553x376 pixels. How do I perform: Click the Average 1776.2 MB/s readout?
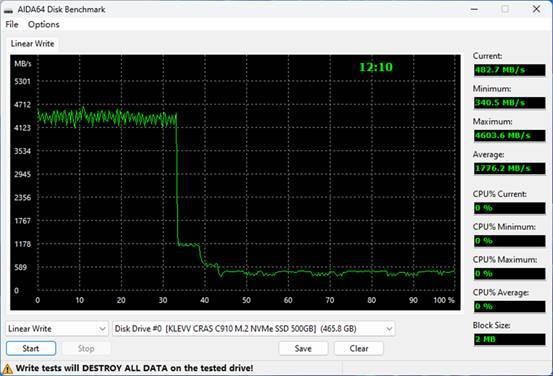click(510, 168)
